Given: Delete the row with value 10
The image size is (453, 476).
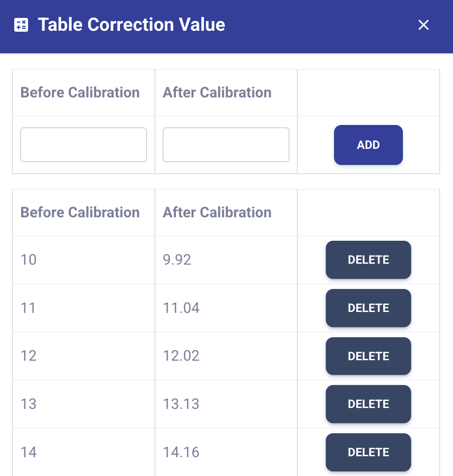Looking at the screenshot, I should coord(368,260).
